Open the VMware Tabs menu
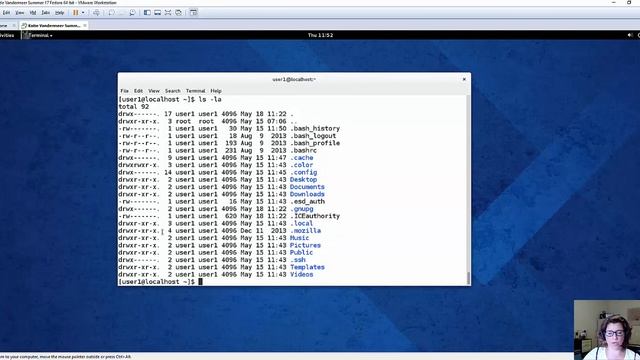Image resolution: width=640 pixels, height=360 pixels. coord(46,13)
